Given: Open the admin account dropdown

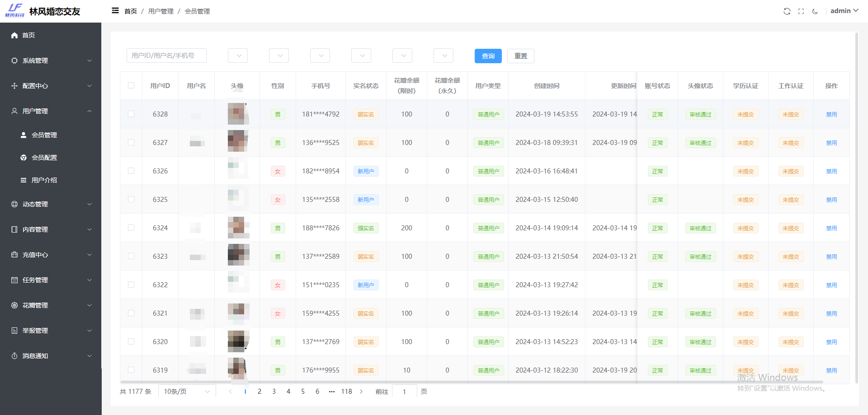Looking at the screenshot, I should point(844,10).
